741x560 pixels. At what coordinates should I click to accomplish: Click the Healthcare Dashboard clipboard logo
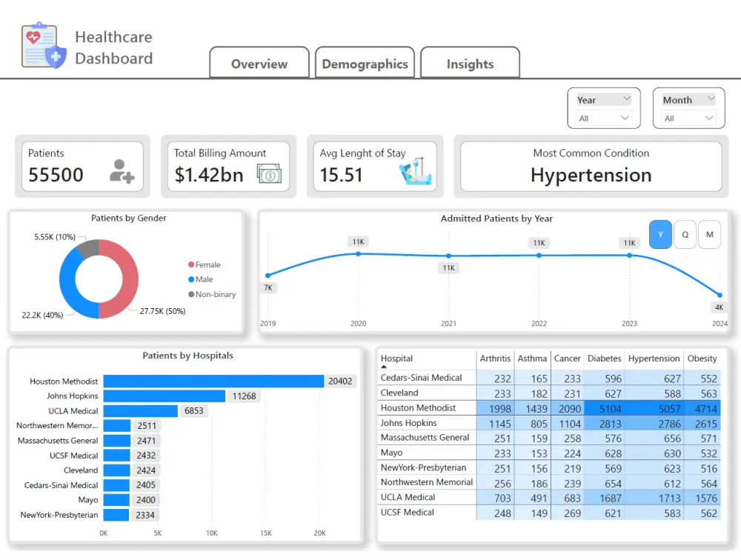coord(41,44)
